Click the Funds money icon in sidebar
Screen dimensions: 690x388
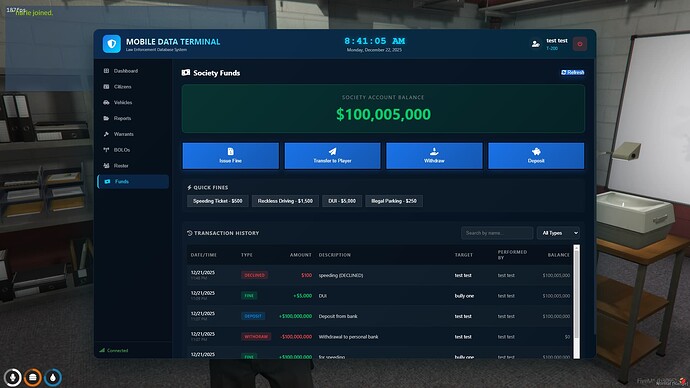tap(107, 182)
